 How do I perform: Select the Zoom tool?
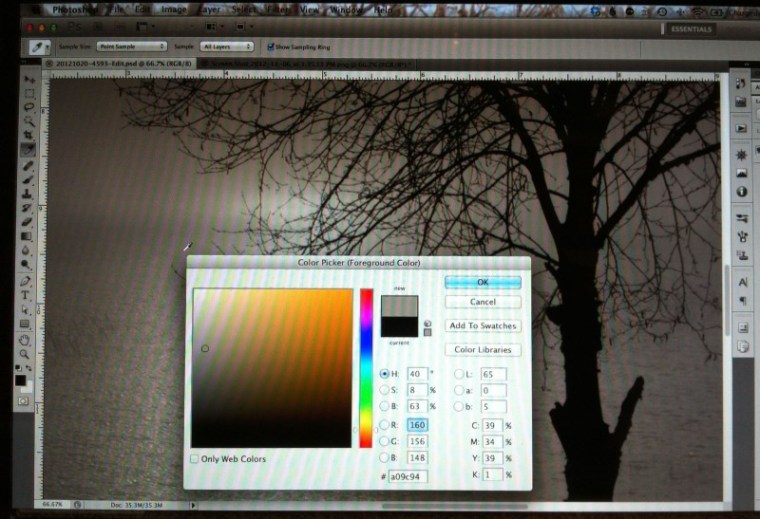click(x=25, y=354)
